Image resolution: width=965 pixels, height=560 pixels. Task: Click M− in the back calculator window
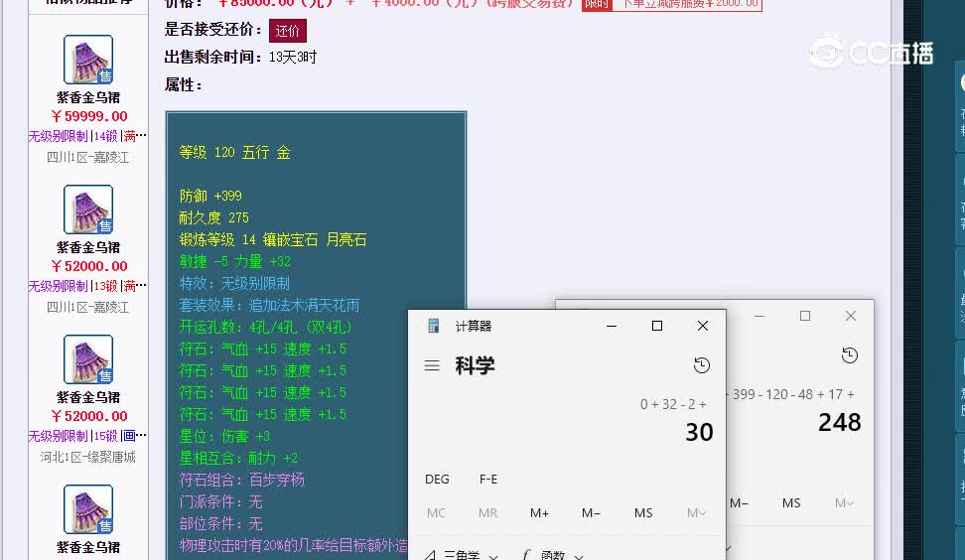(739, 502)
